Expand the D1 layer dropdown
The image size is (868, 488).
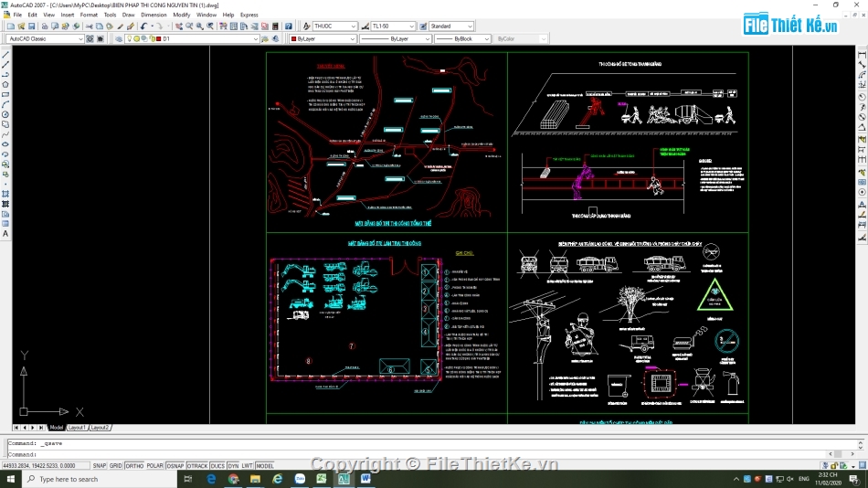pos(255,38)
